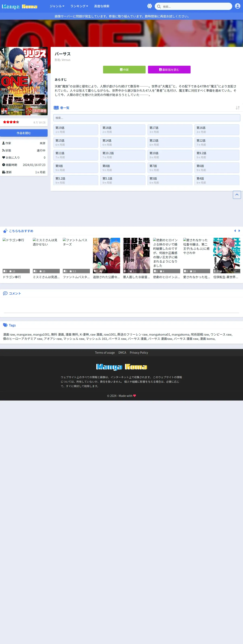The height and width of the screenshot is (644, 243).
Task: Open chapter 第10話
Action: [170, 155]
